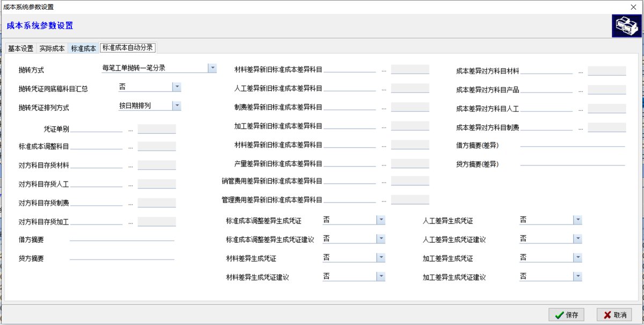Screen dimensions: 644x325
Task: Click the 每笔工单抛转一笔分录 value
Action: [134, 68]
